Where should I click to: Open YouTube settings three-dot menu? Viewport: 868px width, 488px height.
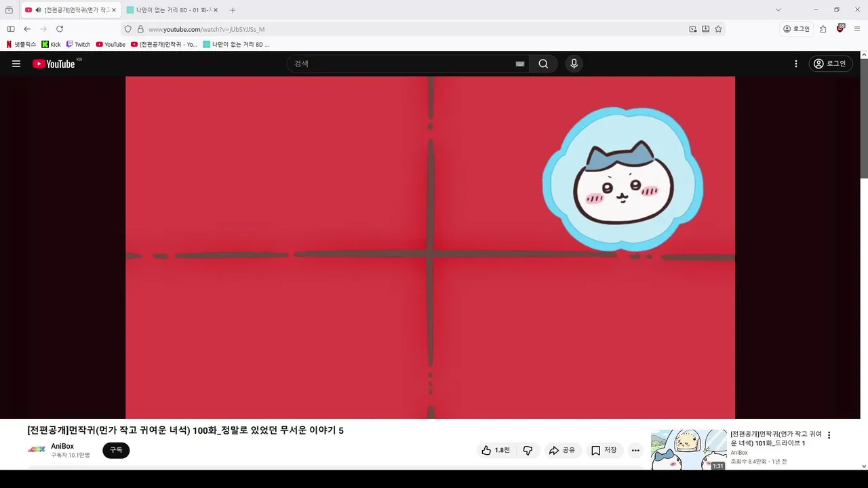[796, 64]
